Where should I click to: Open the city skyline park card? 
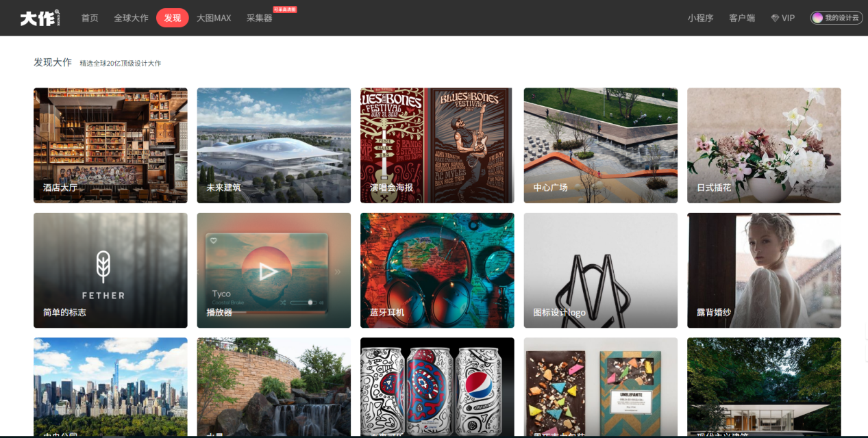[110, 387]
